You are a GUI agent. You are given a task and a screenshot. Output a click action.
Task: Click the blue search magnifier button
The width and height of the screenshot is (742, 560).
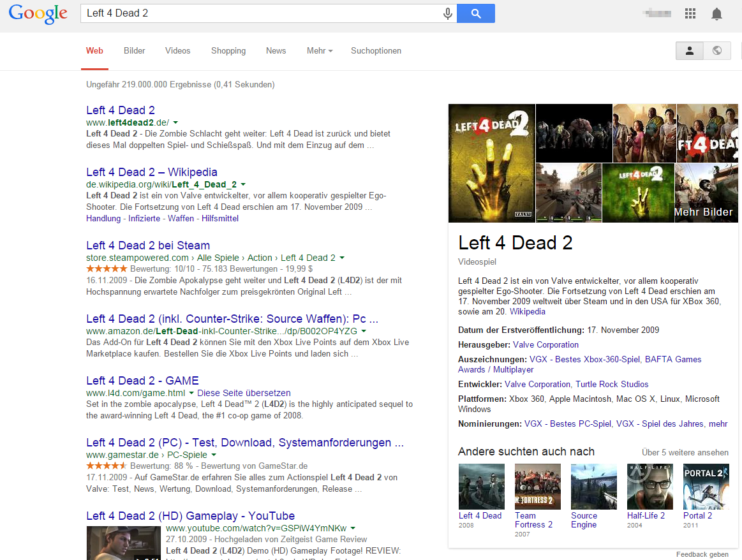coord(476,13)
